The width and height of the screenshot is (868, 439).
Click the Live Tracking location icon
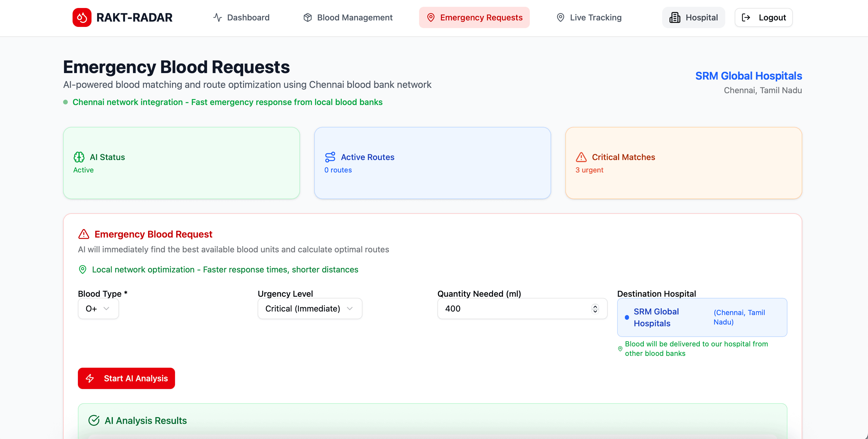pos(560,17)
